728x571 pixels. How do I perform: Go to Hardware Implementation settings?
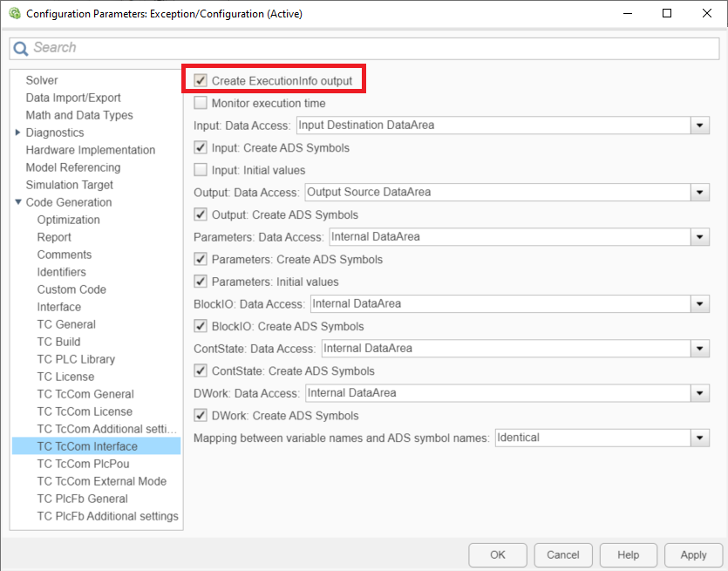click(90, 150)
